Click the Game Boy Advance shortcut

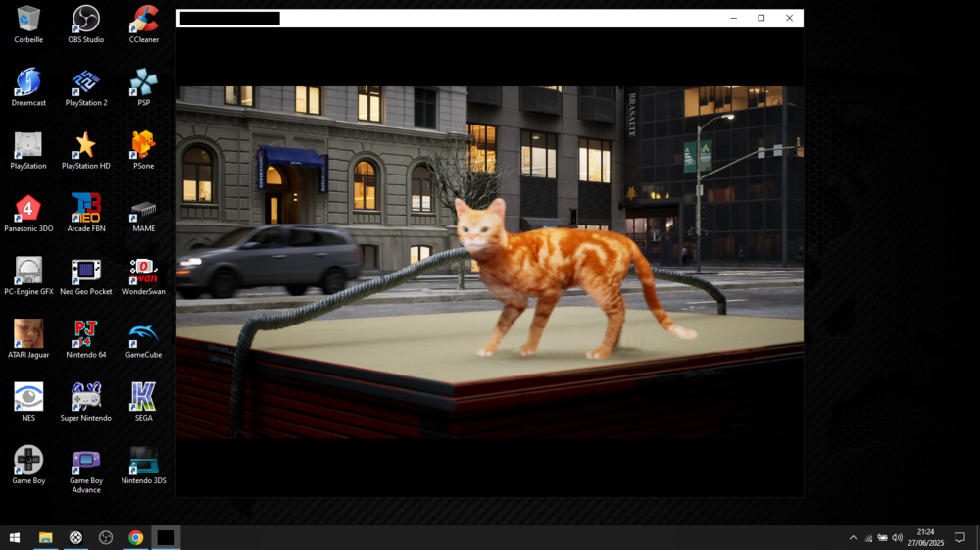click(86, 461)
